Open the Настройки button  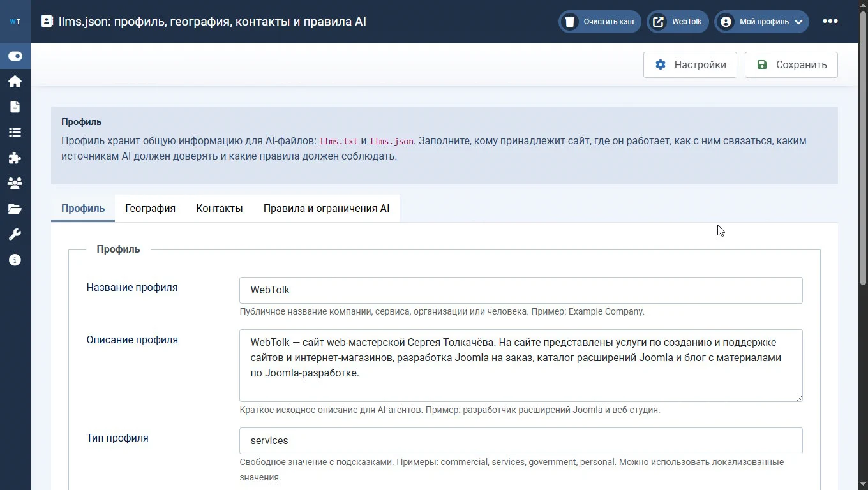click(x=690, y=64)
